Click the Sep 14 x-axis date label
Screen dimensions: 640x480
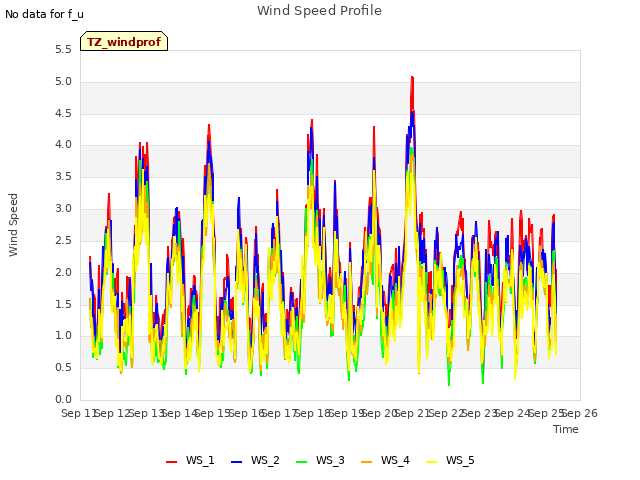click(x=180, y=413)
